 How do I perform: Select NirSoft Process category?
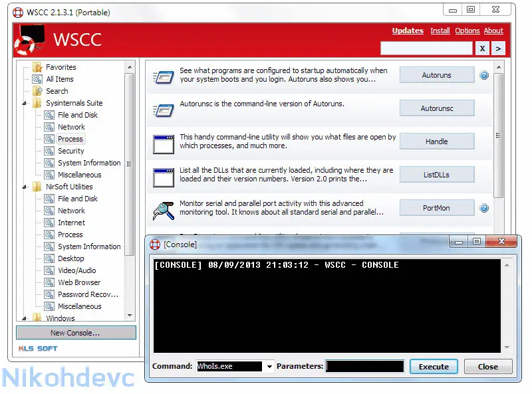70,235
